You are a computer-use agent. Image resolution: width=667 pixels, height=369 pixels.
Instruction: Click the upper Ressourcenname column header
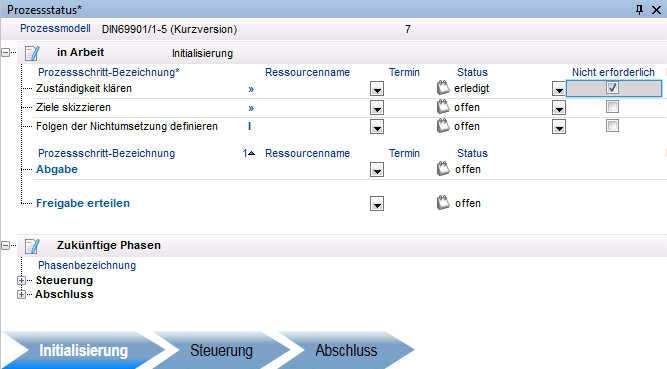tap(308, 72)
